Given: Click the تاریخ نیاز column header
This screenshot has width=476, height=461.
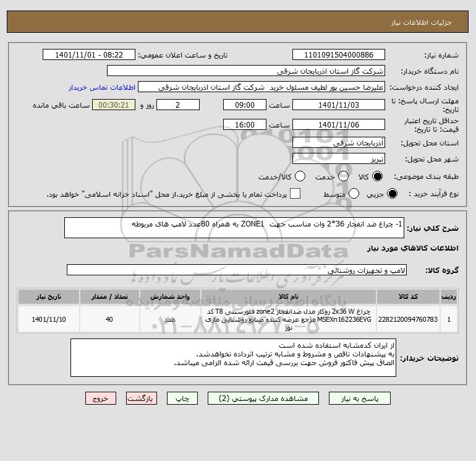Looking at the screenshot, I should click(49, 296).
